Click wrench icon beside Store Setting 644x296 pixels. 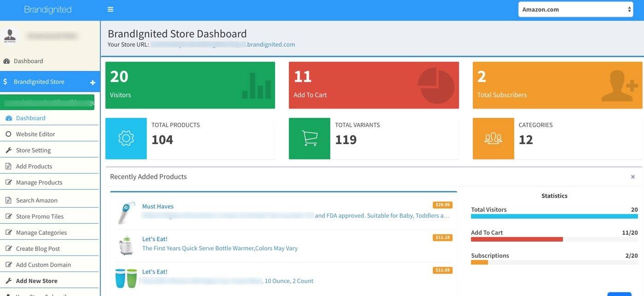[x=8, y=150]
